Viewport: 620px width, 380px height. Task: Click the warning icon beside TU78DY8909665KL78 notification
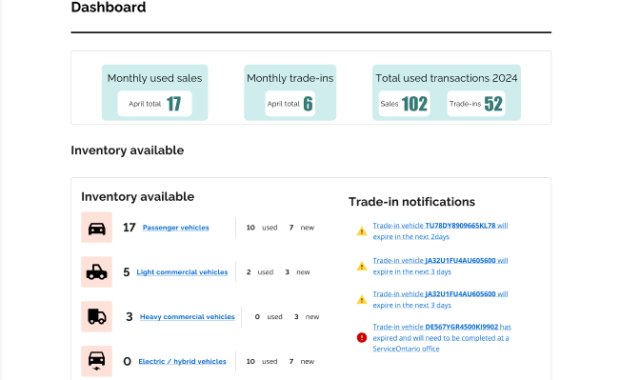click(x=362, y=231)
